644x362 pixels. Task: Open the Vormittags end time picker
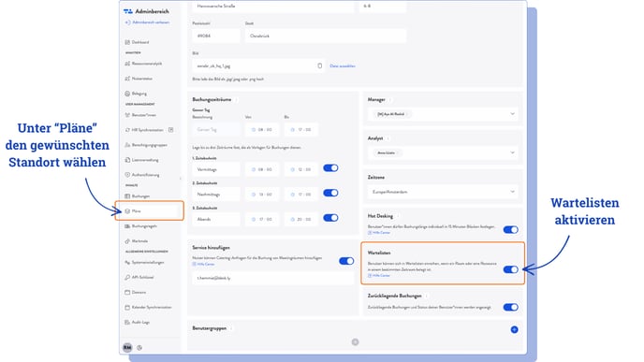tap(301, 169)
